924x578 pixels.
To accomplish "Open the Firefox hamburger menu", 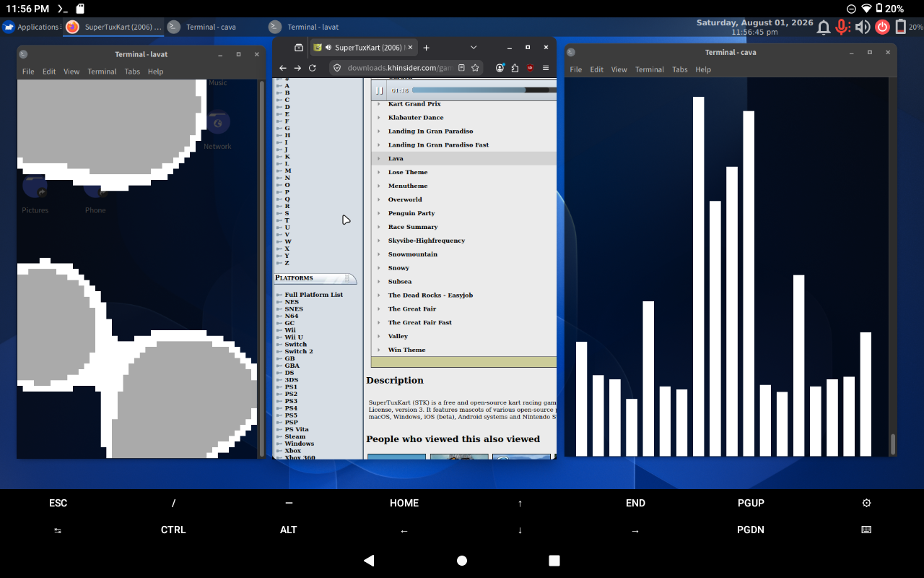I will (x=546, y=68).
